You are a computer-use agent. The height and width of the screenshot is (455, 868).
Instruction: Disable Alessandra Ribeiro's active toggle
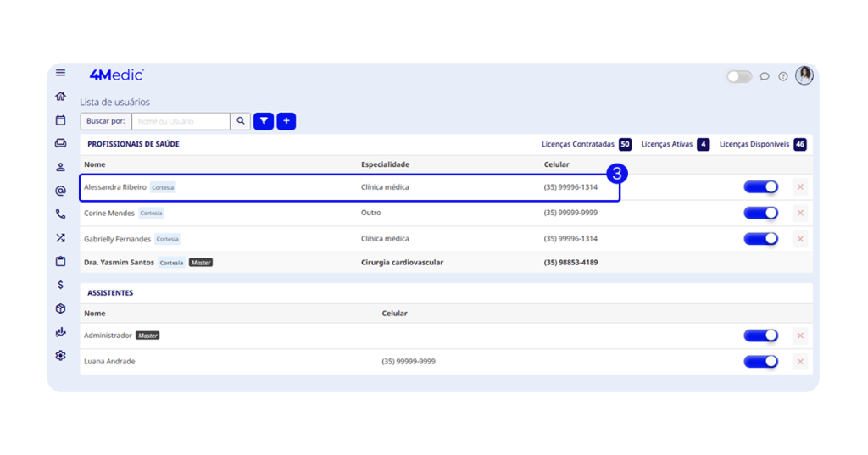pyautogui.click(x=760, y=187)
